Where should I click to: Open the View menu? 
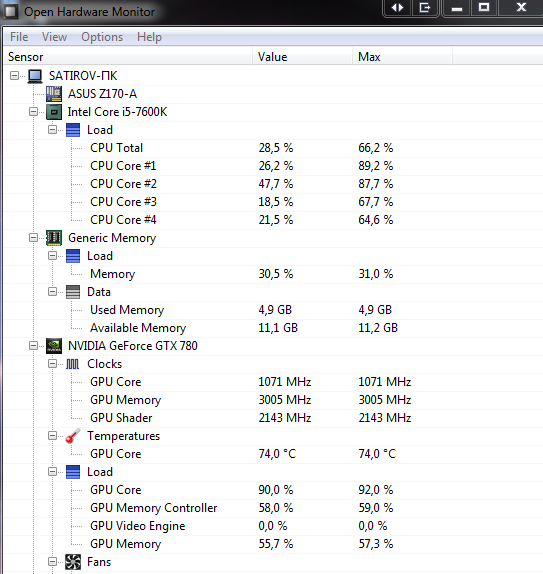point(54,37)
